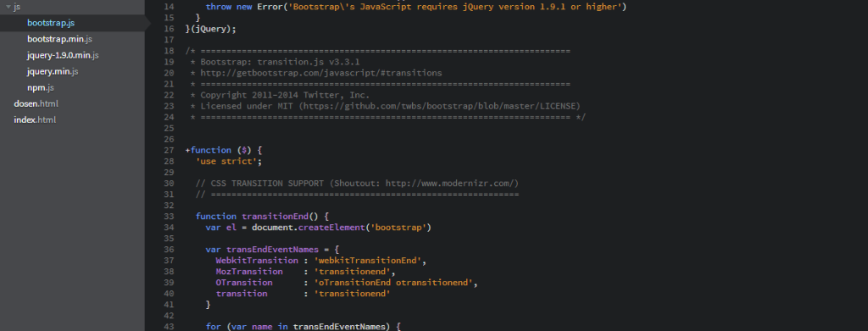Viewport: 868px width, 331px height.
Task: Click CSS TRANSITION SUPPORT comment
Action: click(357, 183)
